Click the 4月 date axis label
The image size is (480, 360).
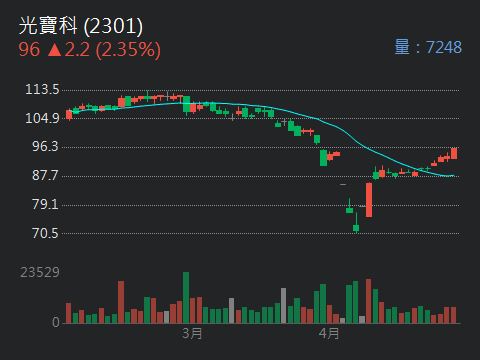(329, 333)
